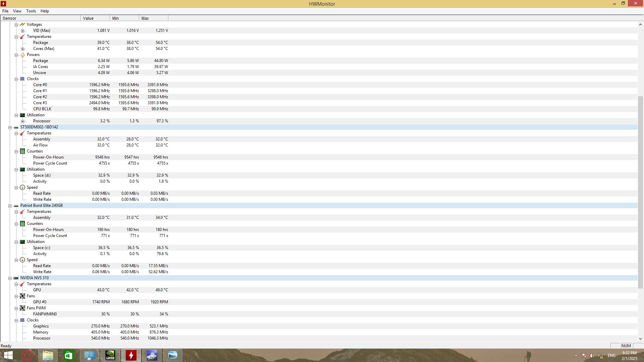Open File Explorer from the taskbar

coord(48,355)
